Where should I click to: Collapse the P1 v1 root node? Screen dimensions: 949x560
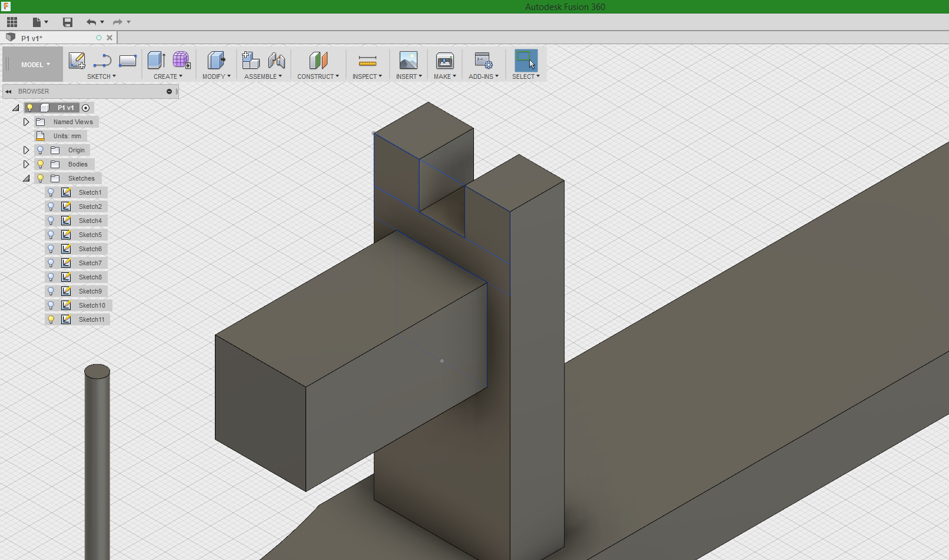click(16, 108)
